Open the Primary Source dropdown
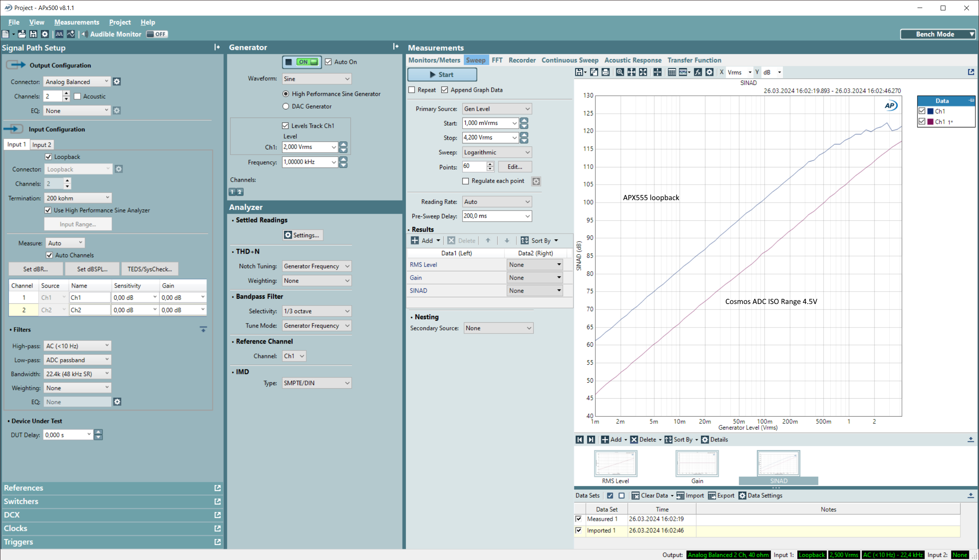 (497, 109)
